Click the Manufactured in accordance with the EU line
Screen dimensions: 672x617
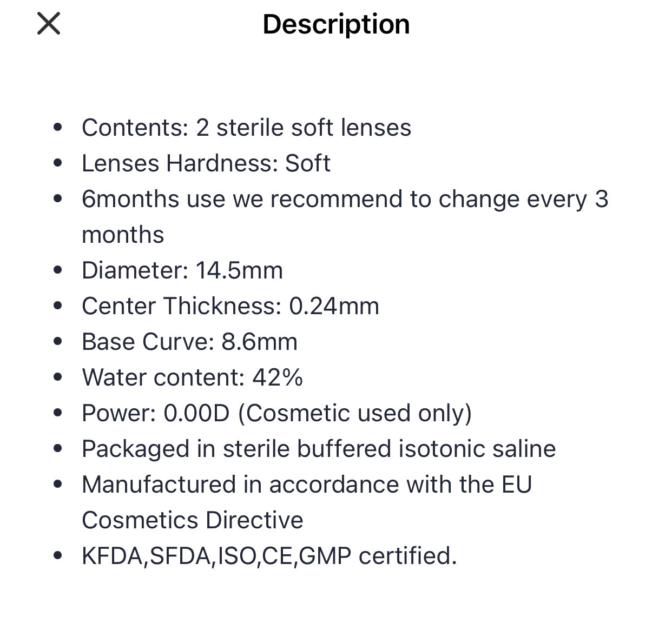(x=306, y=485)
